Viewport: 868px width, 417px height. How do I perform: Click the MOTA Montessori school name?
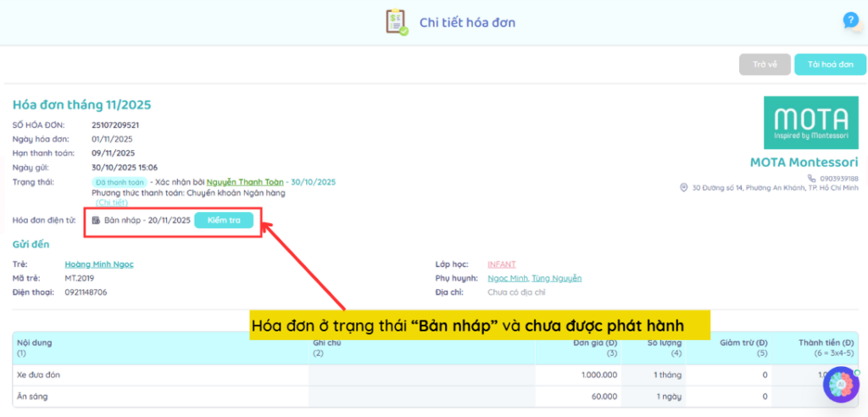pyautogui.click(x=804, y=162)
